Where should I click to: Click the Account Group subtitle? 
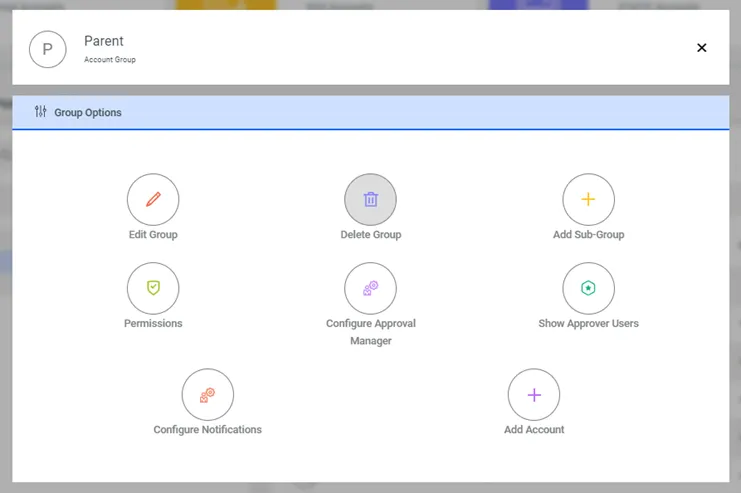(110, 60)
